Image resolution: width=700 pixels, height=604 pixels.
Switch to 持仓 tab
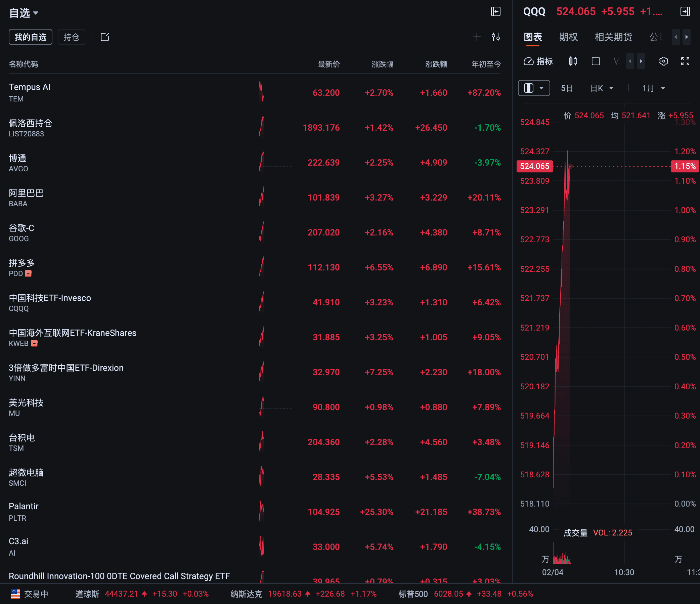coord(71,37)
